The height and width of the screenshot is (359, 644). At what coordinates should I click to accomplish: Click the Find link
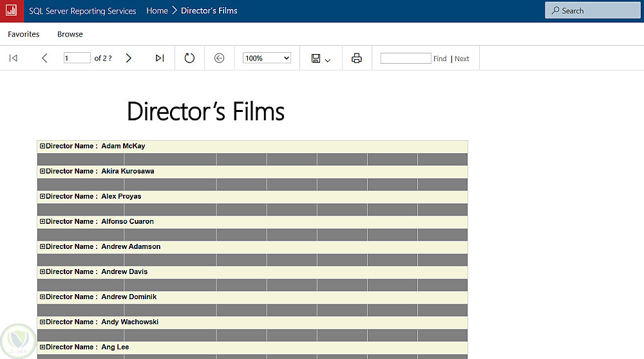(440, 59)
